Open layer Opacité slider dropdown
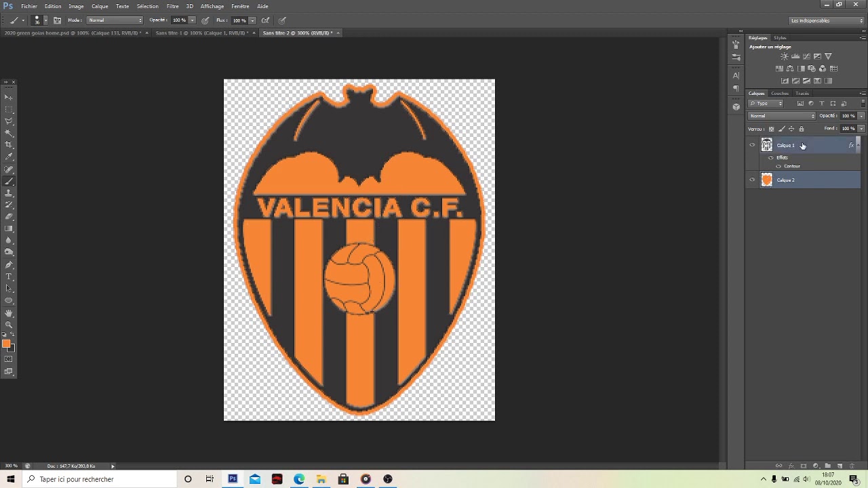 coord(861,116)
